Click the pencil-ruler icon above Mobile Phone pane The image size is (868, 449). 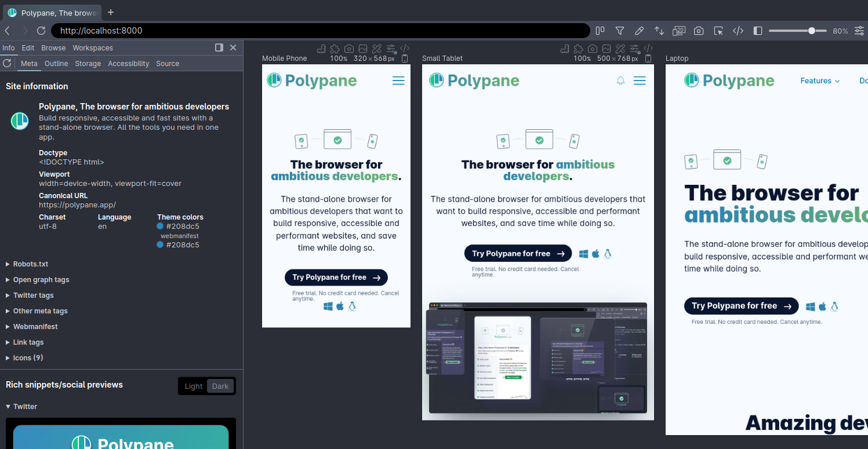point(377,49)
